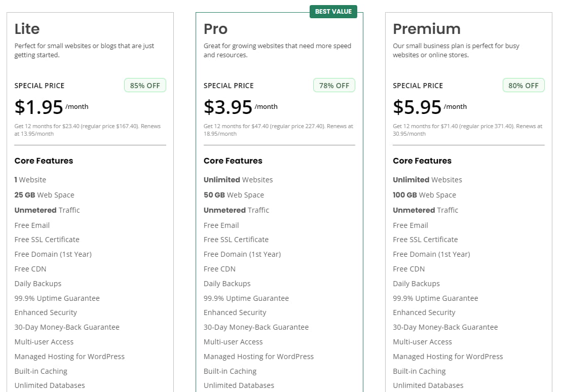Click the Pro plan description text
Screen dimensions: 563x392
pos(277,50)
